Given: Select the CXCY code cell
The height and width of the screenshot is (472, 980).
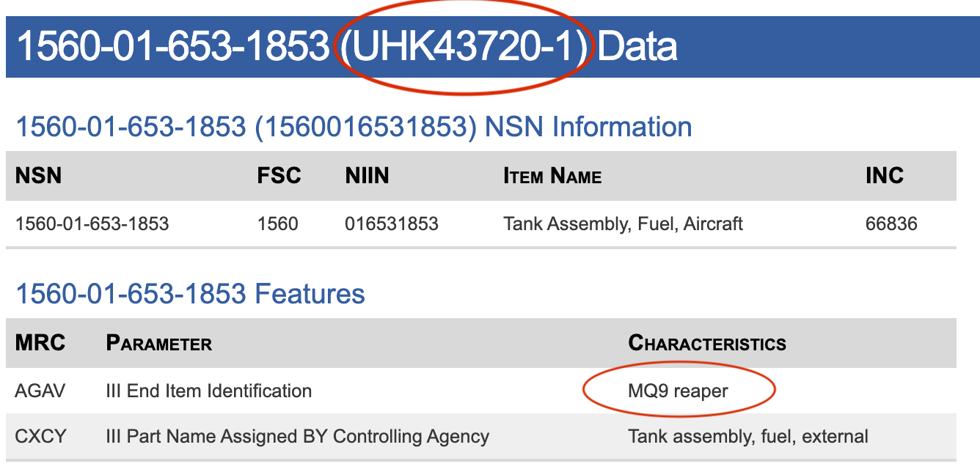Looking at the screenshot, I should click(40, 436).
